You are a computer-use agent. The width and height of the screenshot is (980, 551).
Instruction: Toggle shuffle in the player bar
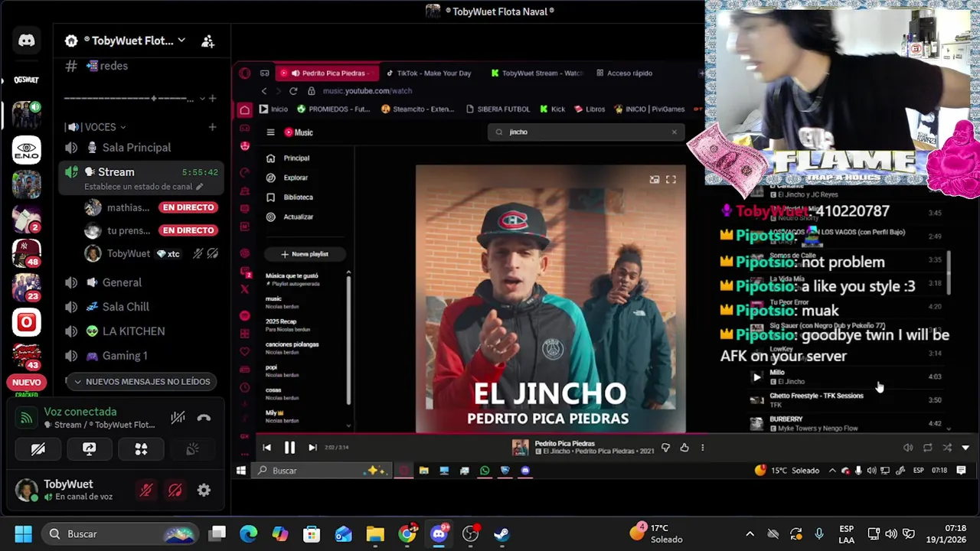tap(947, 448)
